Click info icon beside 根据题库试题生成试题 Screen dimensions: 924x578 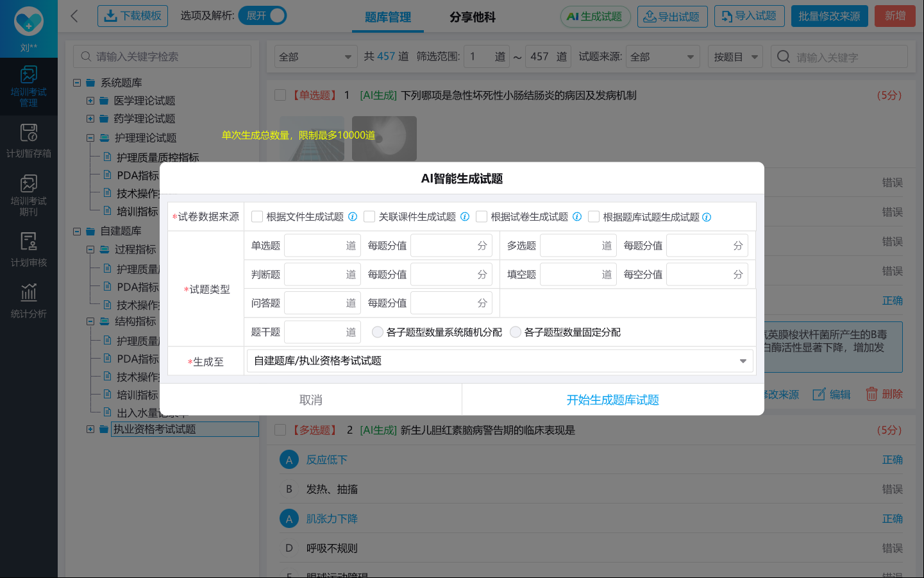[x=707, y=217]
